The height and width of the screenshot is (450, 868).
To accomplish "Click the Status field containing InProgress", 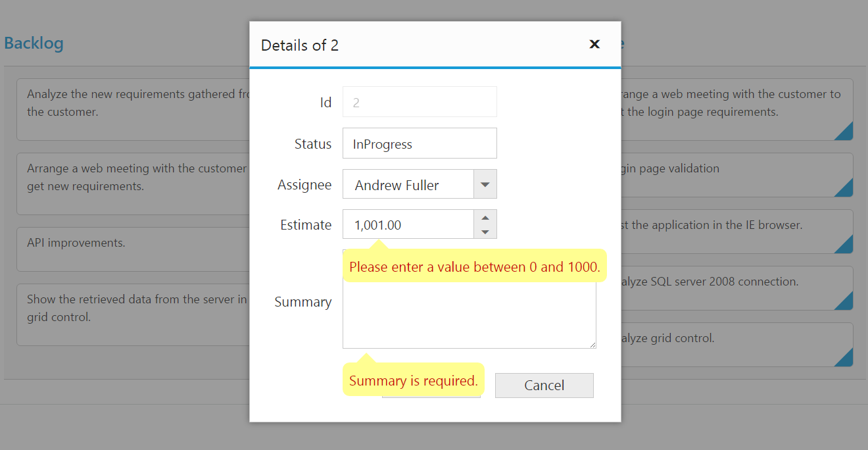I will (420, 143).
